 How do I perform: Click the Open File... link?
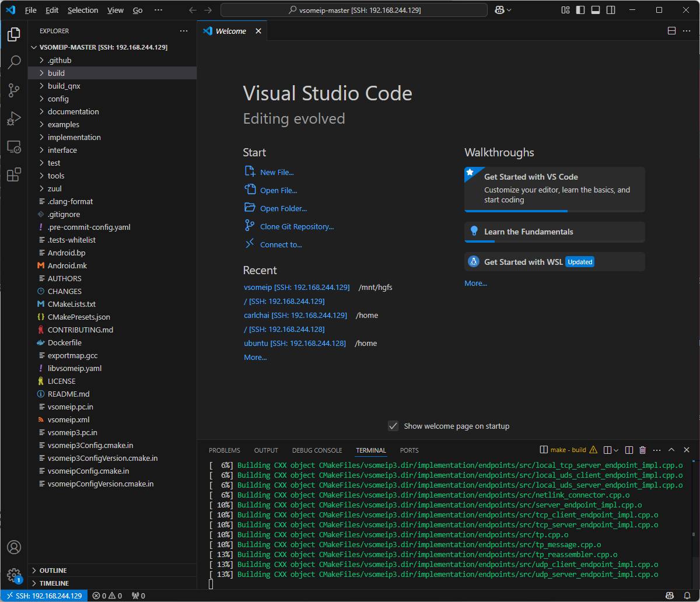click(278, 190)
